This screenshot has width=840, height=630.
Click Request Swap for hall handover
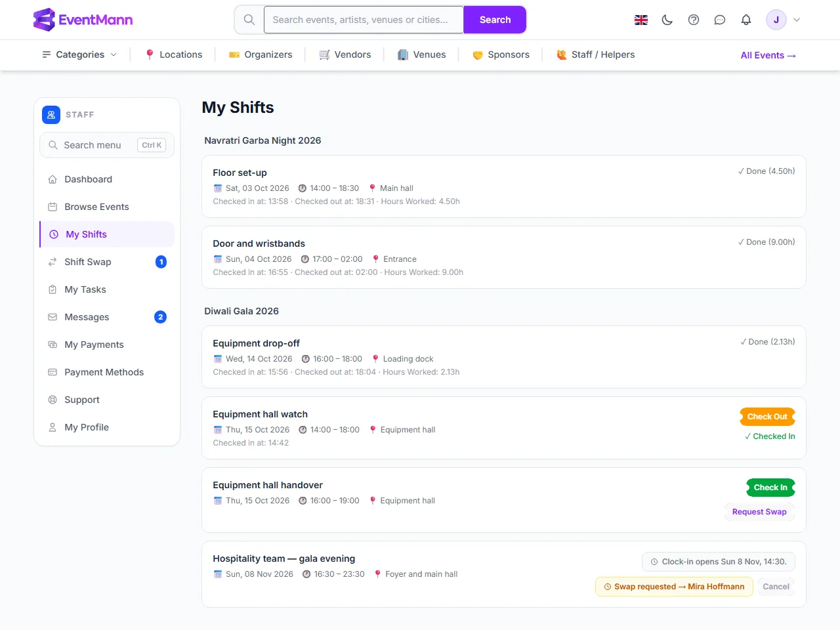pos(759,512)
